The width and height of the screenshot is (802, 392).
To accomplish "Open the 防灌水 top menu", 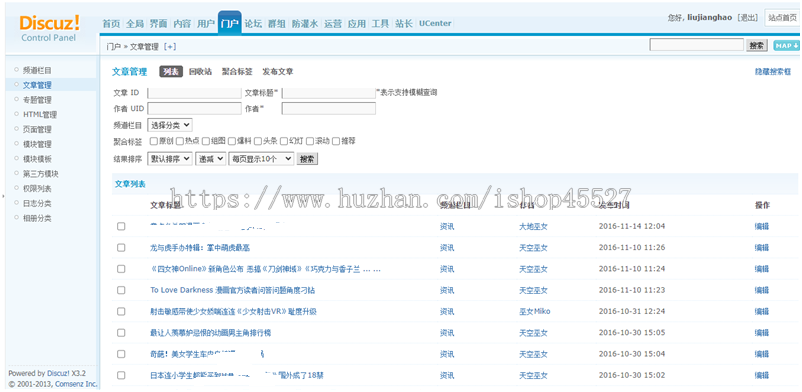I will coord(305,24).
